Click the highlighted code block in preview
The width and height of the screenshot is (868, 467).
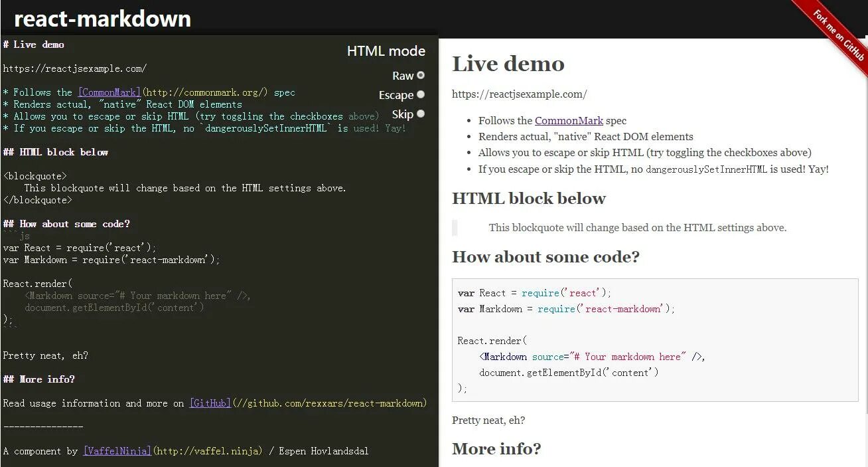(655, 340)
